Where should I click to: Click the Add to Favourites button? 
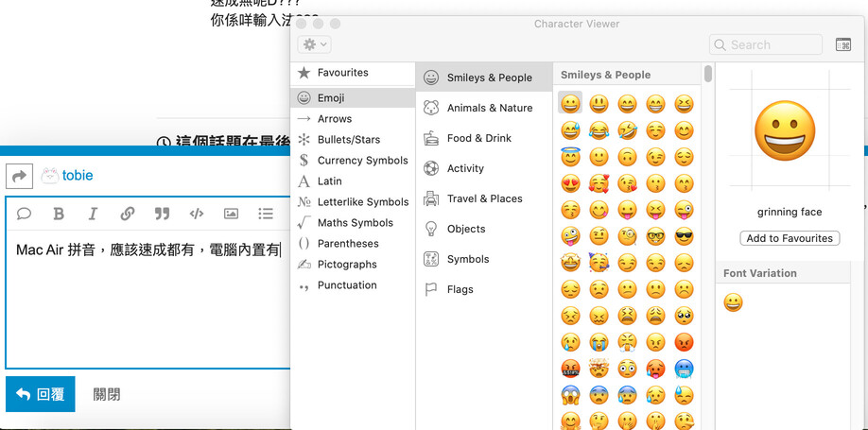point(790,238)
